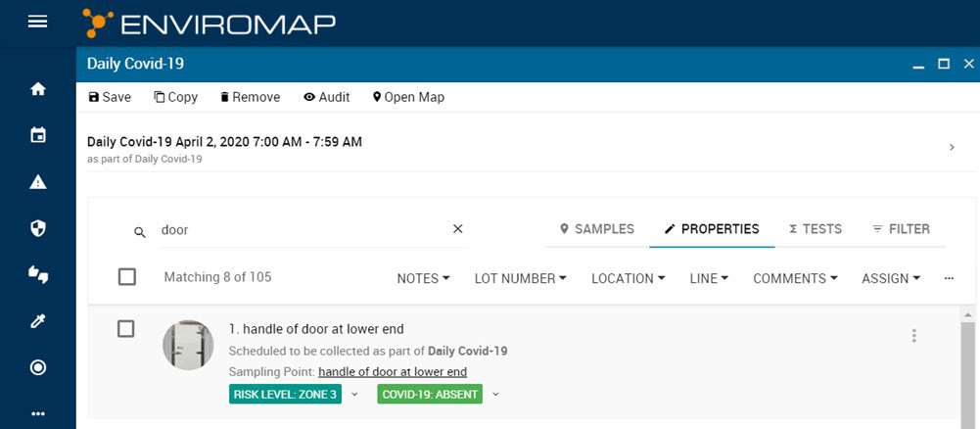
Task: Open the Audit eye view
Action: pyautogui.click(x=326, y=97)
